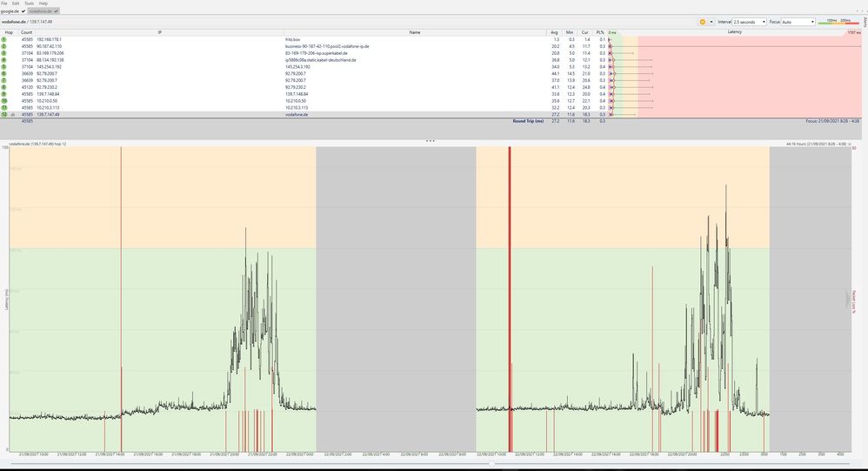Open the Focus dropdown set to Auto
Viewport: 868px width, 471px height.
[x=798, y=22]
